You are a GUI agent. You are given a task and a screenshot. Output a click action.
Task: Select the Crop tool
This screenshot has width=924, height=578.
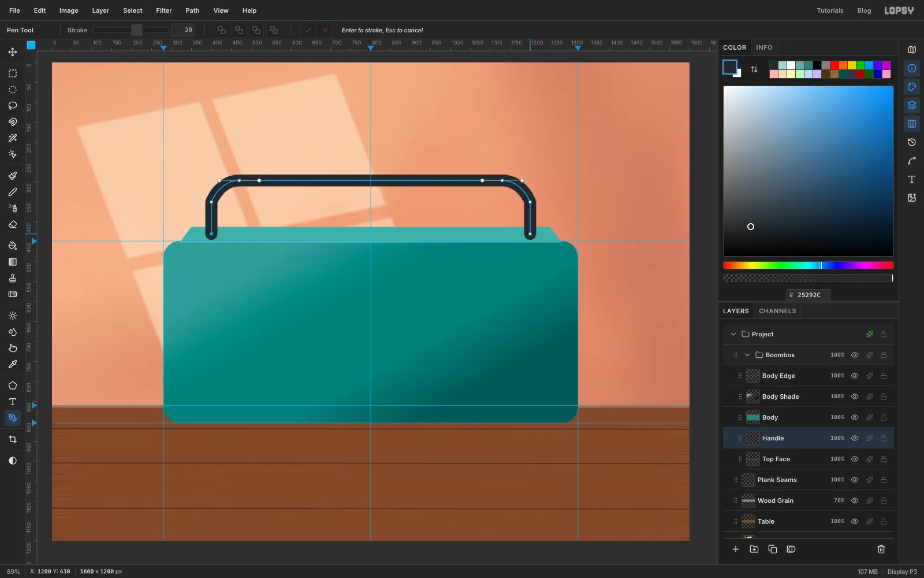[x=13, y=439]
